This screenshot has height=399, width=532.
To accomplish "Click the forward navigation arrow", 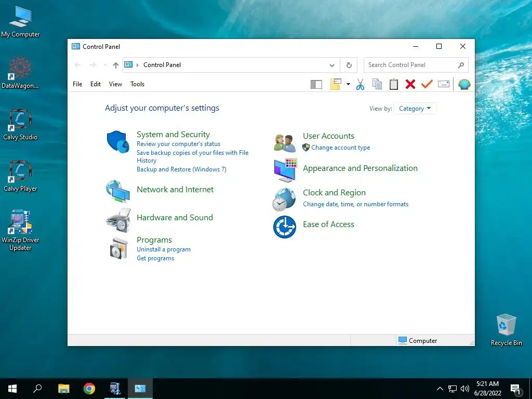I will coord(92,65).
